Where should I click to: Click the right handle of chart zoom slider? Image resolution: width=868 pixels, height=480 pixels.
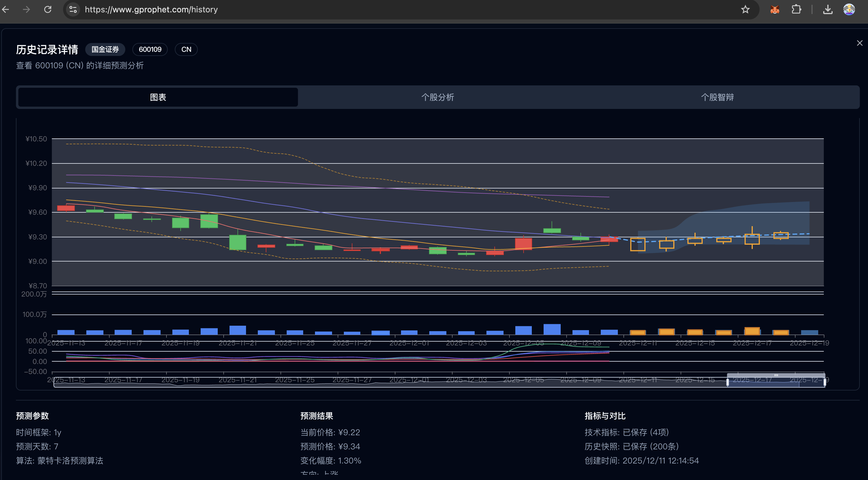coord(824,382)
